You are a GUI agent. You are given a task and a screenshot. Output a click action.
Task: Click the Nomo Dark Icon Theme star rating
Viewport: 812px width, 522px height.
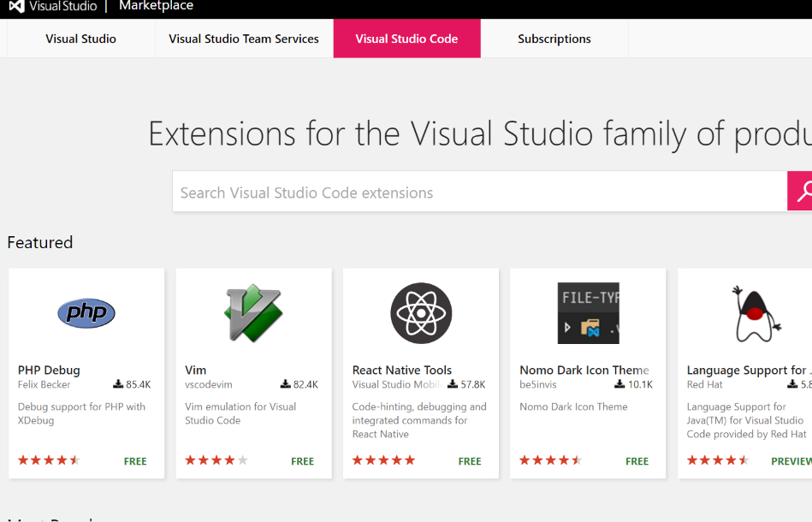(x=551, y=460)
